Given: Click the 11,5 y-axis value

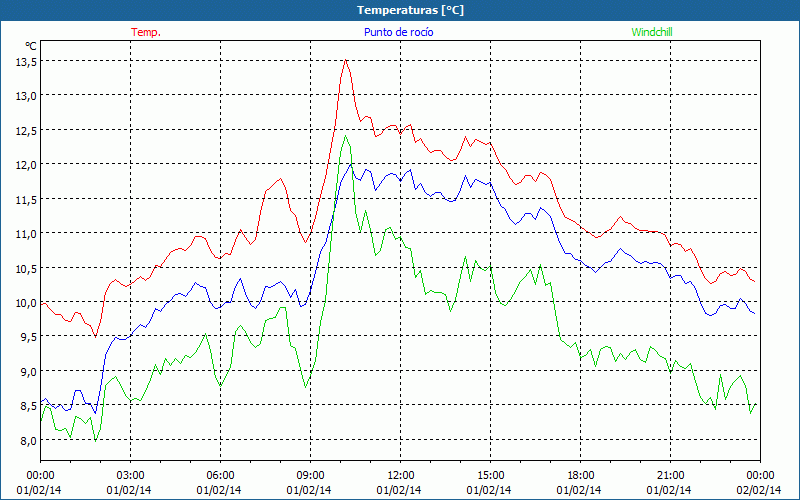Looking at the screenshot, I should [x=26, y=199].
